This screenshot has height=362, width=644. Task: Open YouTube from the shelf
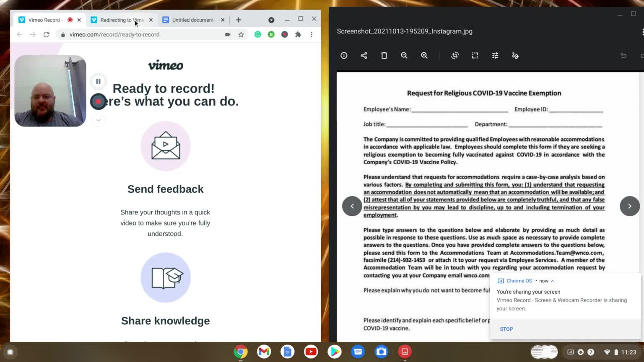click(x=311, y=352)
